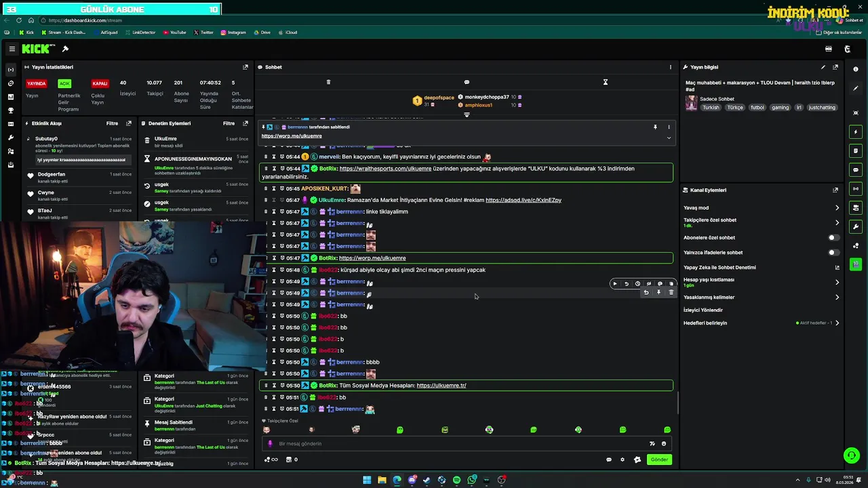
Task: Open Instagram bookmark
Action: pyautogui.click(x=233, y=33)
